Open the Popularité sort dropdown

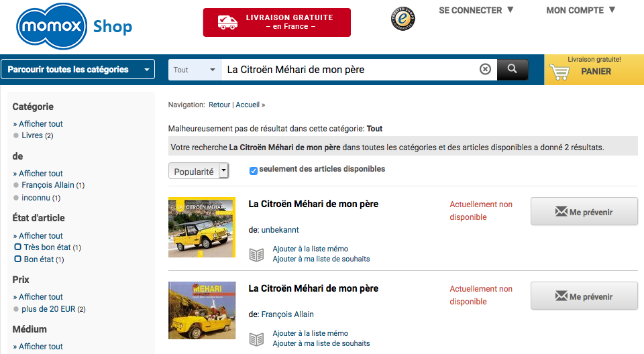coord(199,171)
